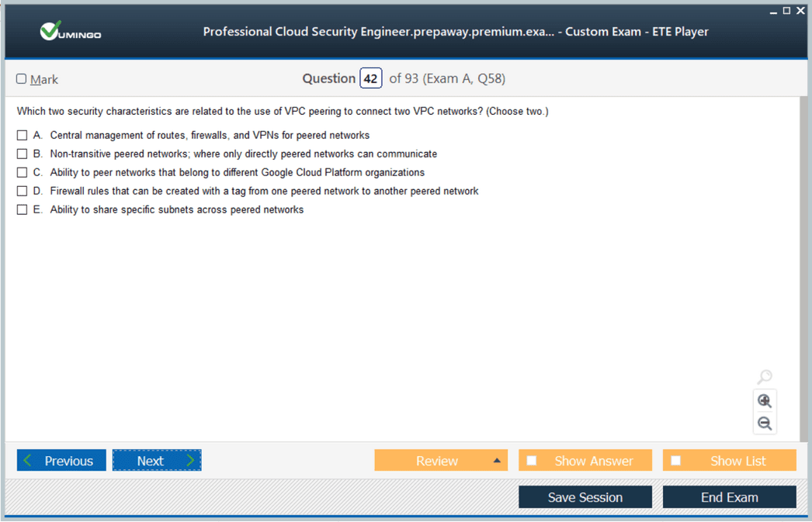Maximize the ETE Player window
812x522 pixels.
click(786, 10)
